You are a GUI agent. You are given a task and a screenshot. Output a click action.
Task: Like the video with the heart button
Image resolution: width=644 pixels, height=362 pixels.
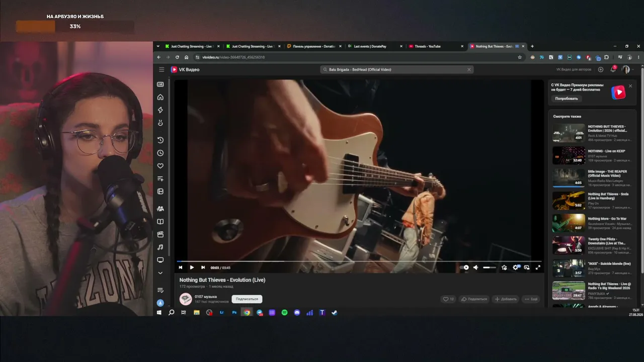[x=448, y=299]
